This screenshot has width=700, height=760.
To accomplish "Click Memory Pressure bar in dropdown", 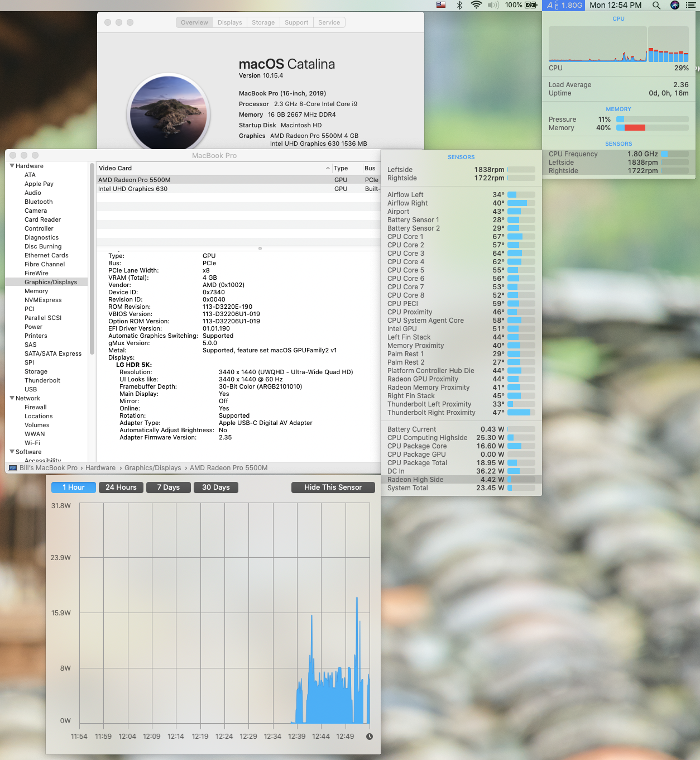I will (653, 120).
